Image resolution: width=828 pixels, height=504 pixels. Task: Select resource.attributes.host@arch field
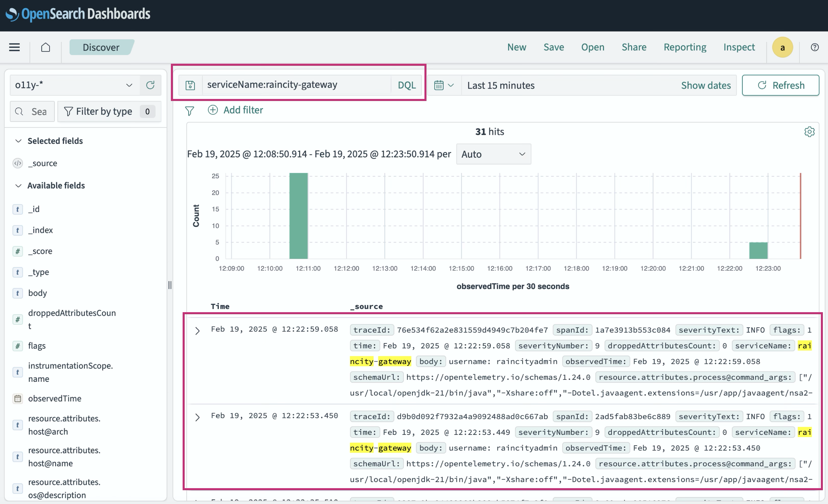point(64,425)
